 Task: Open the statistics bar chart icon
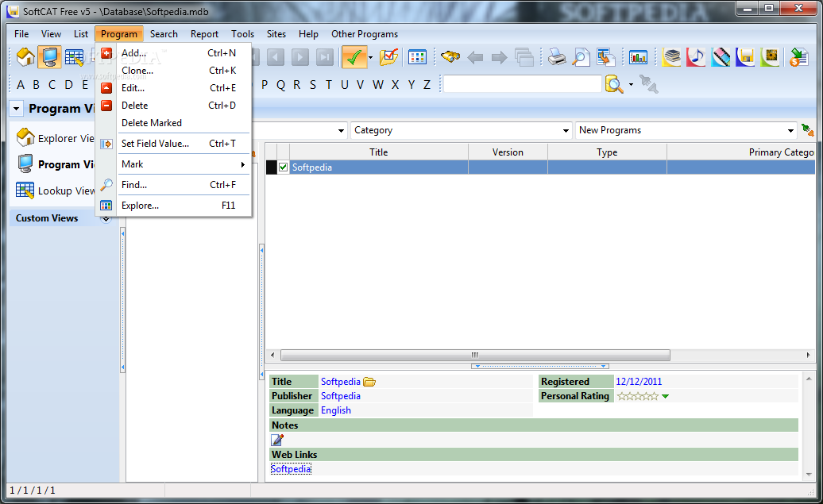(638, 57)
